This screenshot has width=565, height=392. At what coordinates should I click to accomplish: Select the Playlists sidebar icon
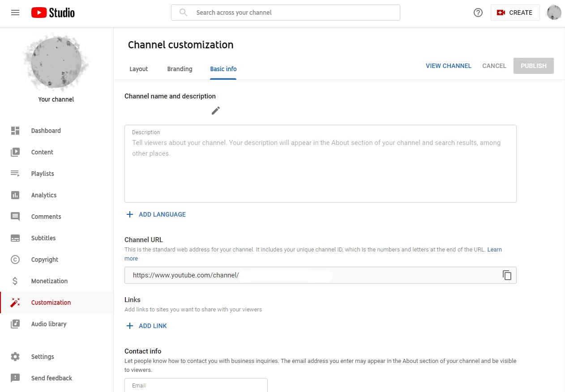(x=15, y=174)
